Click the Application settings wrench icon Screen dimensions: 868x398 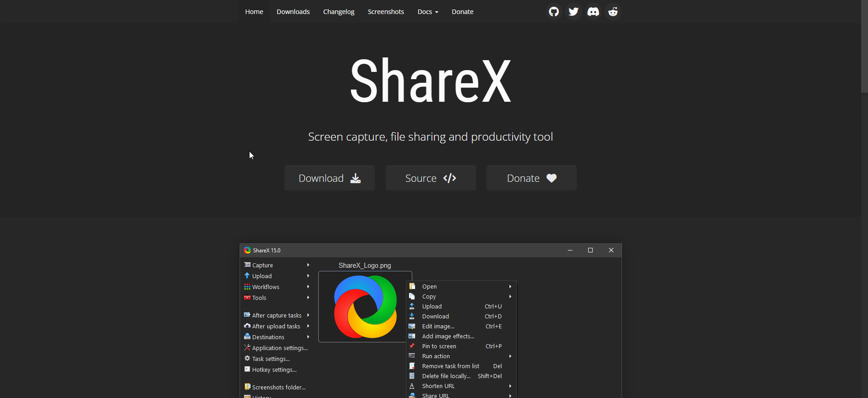(x=247, y=347)
